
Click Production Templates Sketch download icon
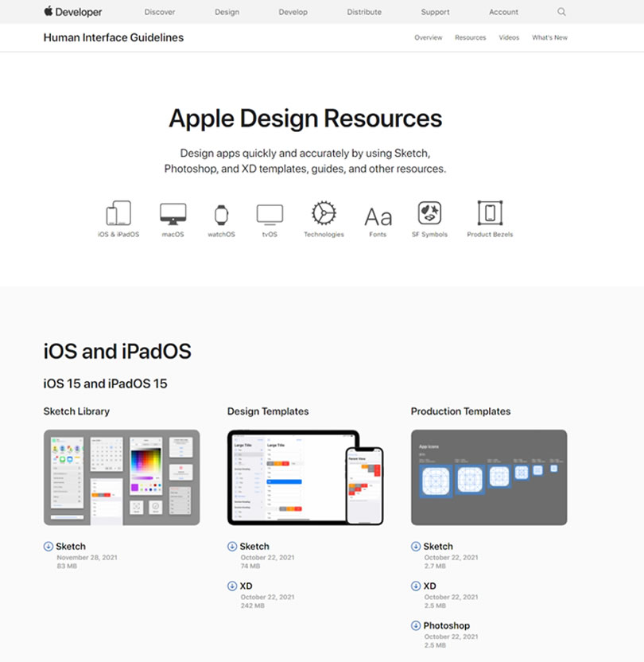coord(416,547)
